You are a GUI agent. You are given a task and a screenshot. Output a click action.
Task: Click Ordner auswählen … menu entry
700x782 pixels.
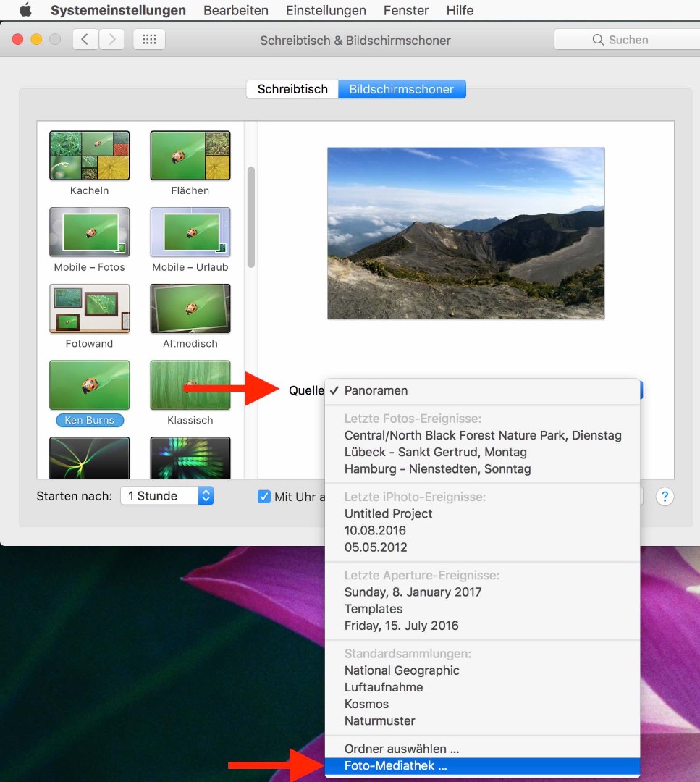coord(482,749)
